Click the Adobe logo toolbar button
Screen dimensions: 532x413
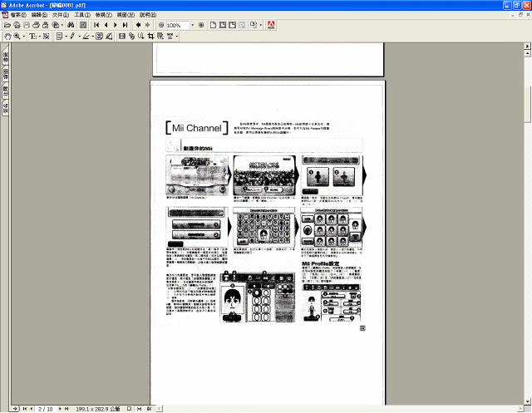click(x=271, y=25)
